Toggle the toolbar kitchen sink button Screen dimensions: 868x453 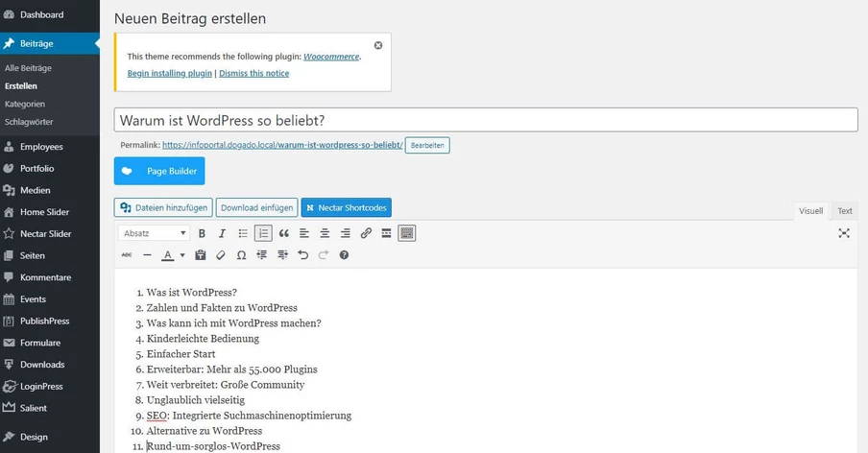(x=407, y=233)
